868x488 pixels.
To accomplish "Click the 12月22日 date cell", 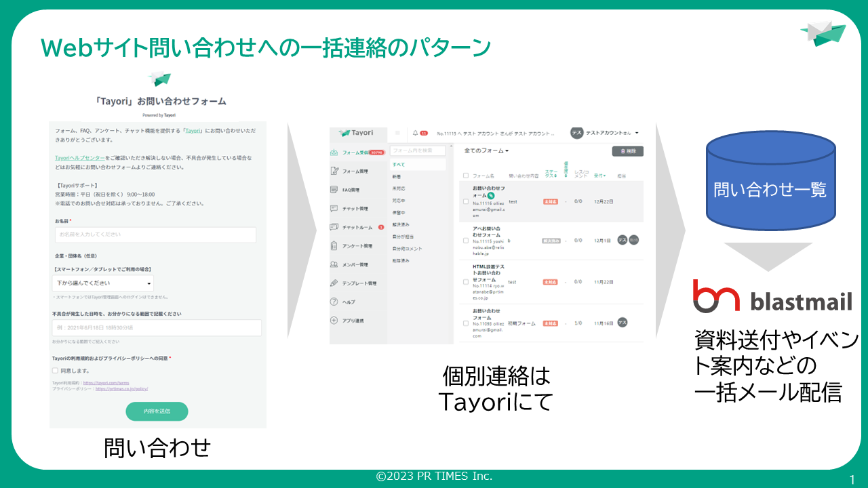I will pyautogui.click(x=603, y=202).
